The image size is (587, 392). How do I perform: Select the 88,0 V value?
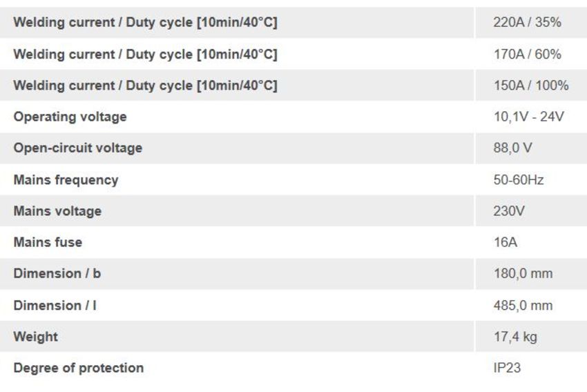[512, 148]
